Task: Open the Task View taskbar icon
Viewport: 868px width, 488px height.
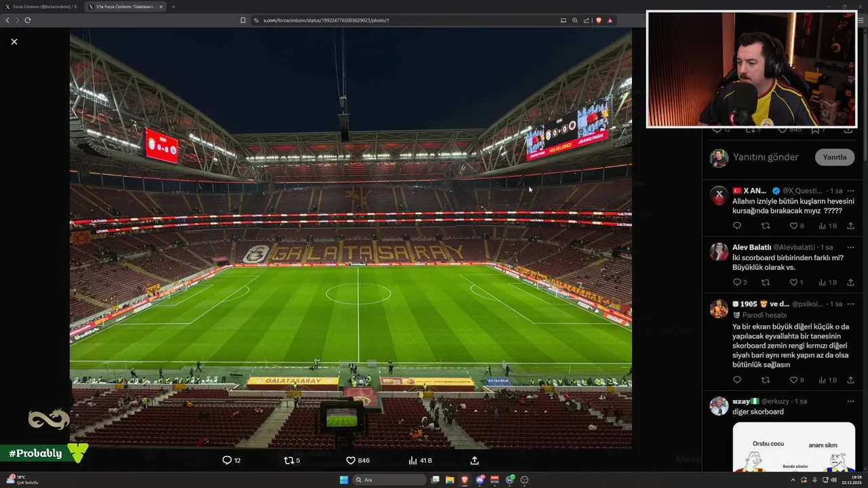Action: (x=435, y=480)
